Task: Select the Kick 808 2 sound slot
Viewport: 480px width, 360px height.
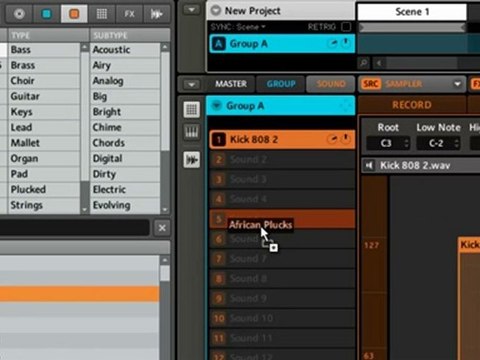Action: (x=283, y=139)
